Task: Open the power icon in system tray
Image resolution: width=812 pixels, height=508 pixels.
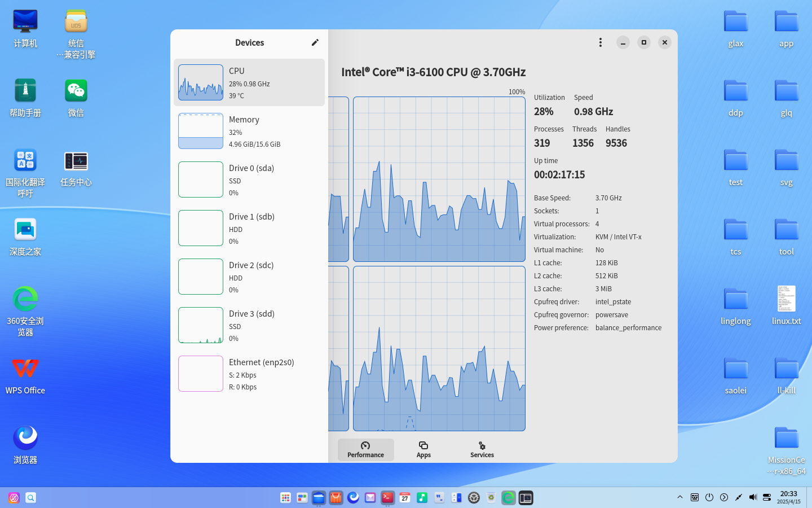Action: pyautogui.click(x=709, y=497)
